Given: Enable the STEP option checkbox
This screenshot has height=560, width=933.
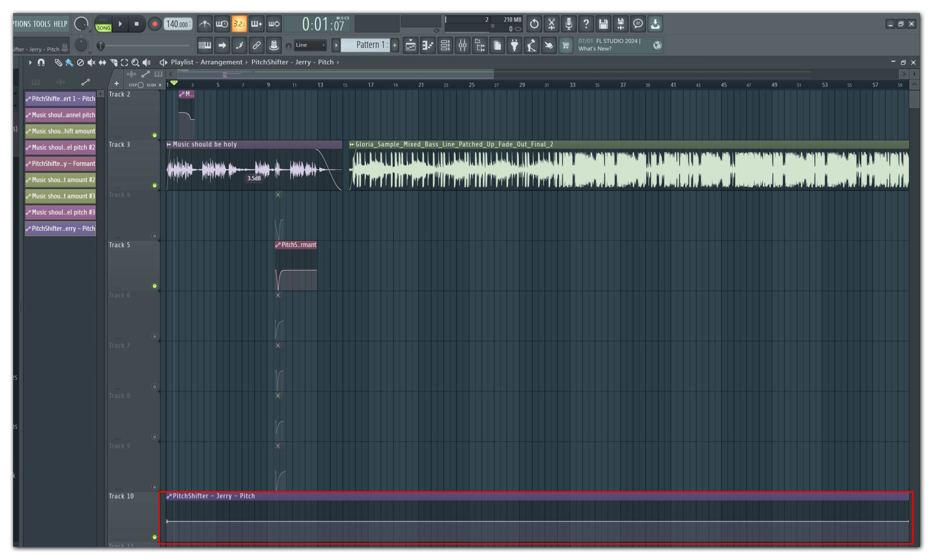Looking at the screenshot, I should [x=141, y=85].
